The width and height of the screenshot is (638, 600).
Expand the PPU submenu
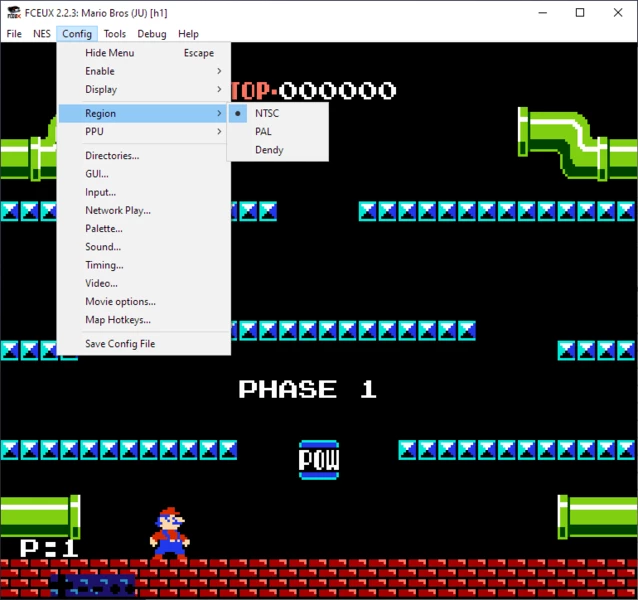click(x=144, y=132)
